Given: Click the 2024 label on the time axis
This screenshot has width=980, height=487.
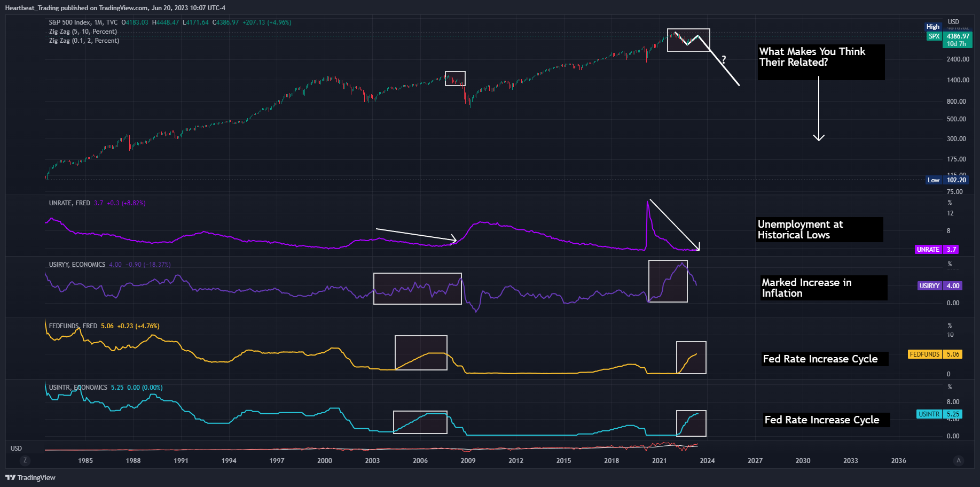Looking at the screenshot, I should pos(708,461).
